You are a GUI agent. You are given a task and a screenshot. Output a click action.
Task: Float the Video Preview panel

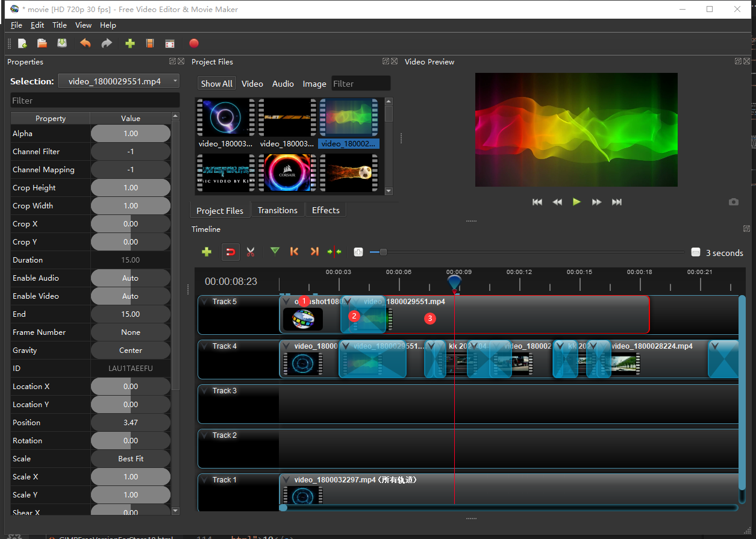pos(738,61)
